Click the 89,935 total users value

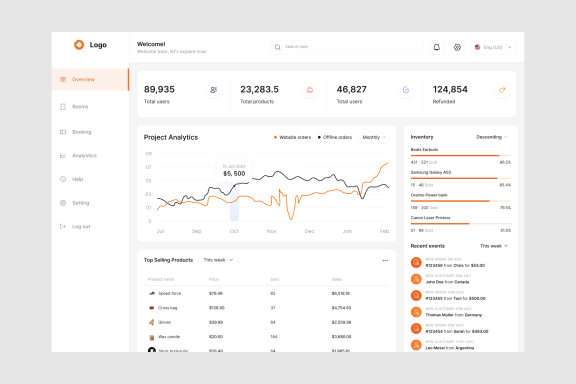pyautogui.click(x=159, y=89)
